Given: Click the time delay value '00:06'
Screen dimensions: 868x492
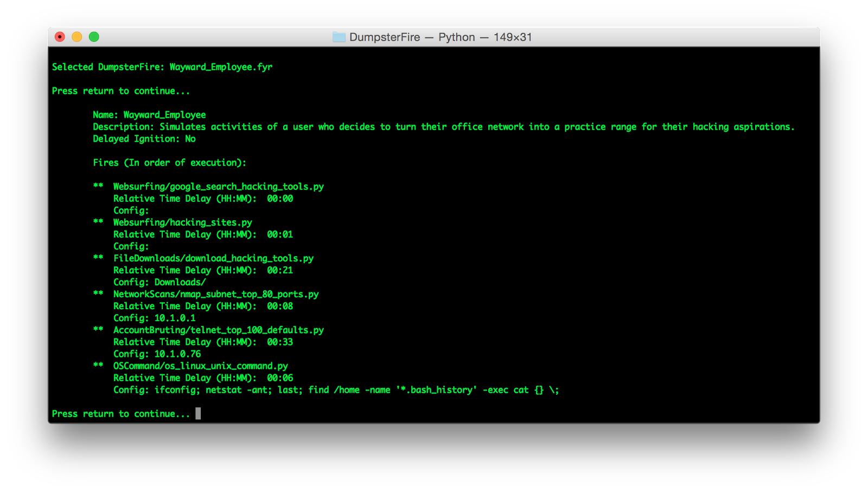Looking at the screenshot, I should point(280,378).
